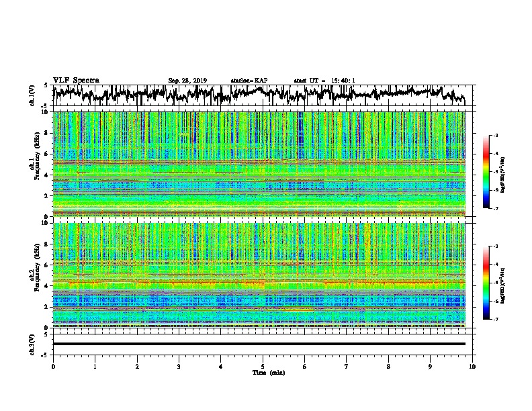The image size is (532, 411).
Task: Click the log(PSD) label beside ch.2 colorbar
Action: 502,285
